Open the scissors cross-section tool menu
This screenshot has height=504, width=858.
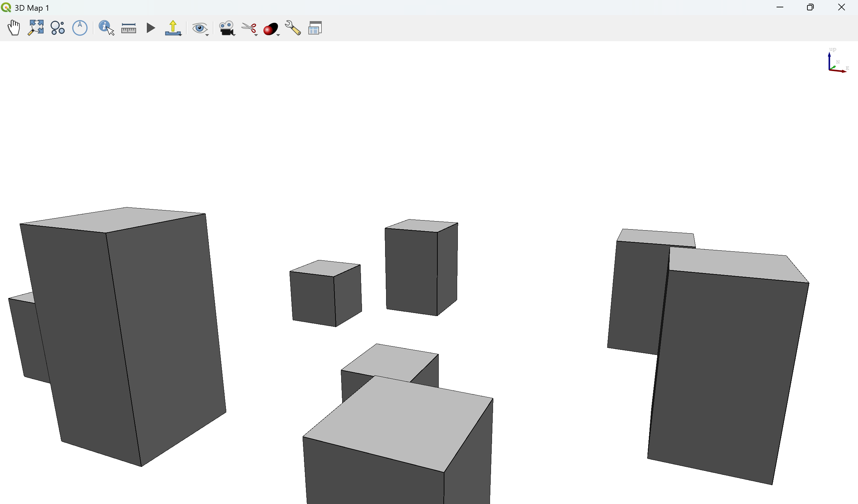[250, 28]
